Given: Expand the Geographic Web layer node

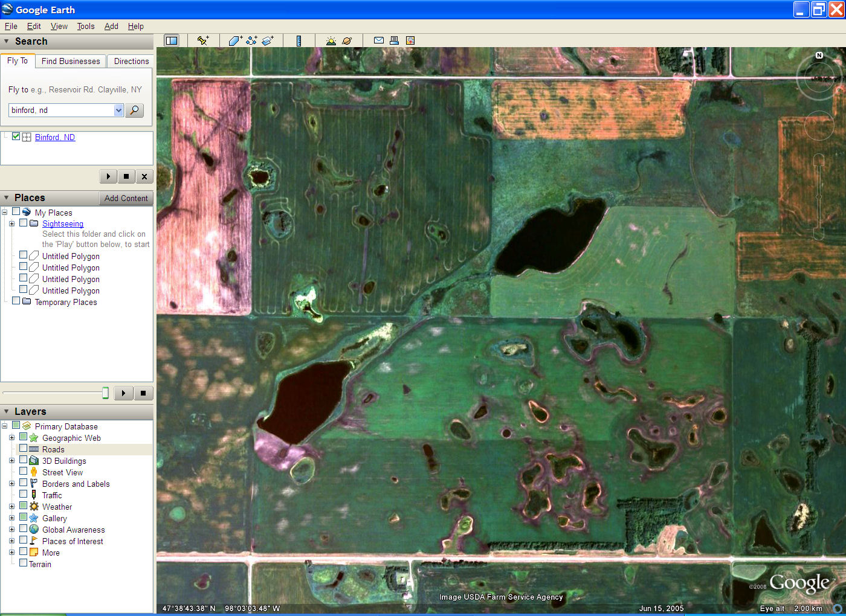Looking at the screenshot, I should click(11, 437).
